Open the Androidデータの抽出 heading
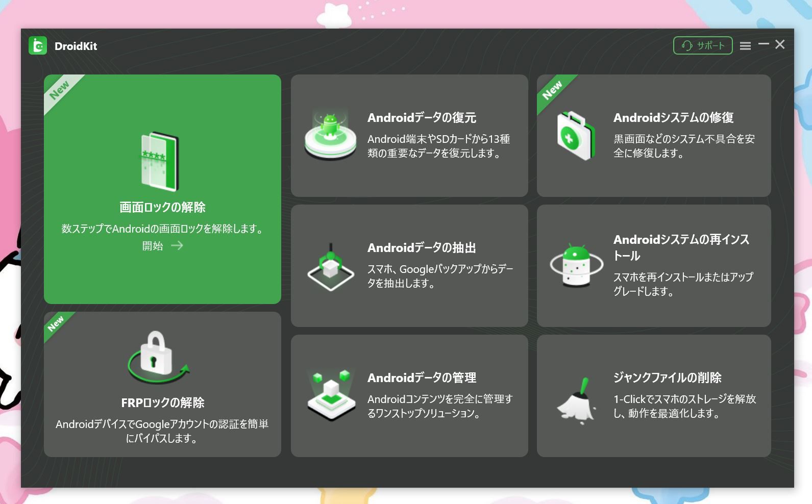The width and height of the screenshot is (812, 504). tap(422, 248)
